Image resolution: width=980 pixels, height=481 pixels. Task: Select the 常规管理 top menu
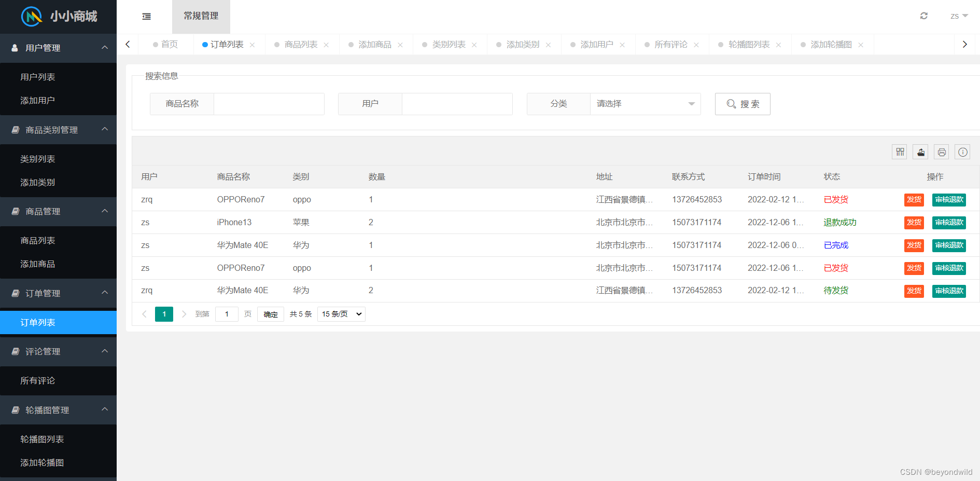[x=201, y=17]
